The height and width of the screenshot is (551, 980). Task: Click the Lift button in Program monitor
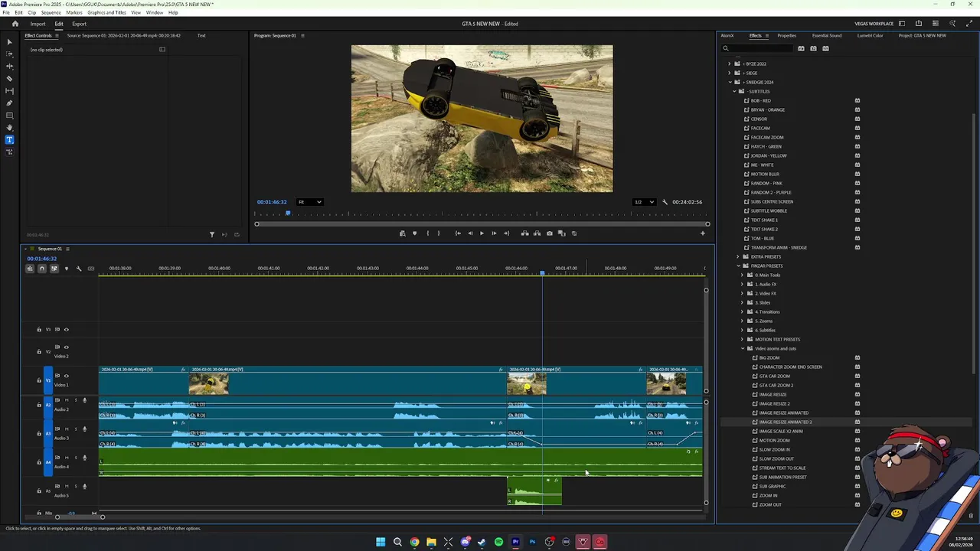tap(524, 233)
